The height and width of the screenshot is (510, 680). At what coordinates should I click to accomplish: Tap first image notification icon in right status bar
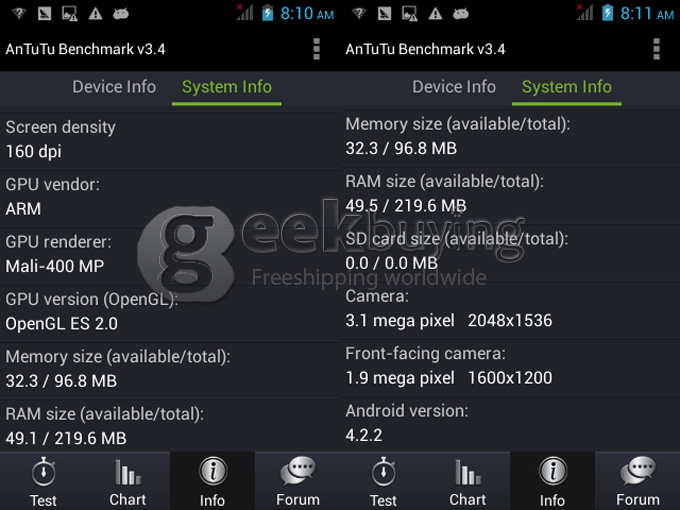tap(384, 13)
